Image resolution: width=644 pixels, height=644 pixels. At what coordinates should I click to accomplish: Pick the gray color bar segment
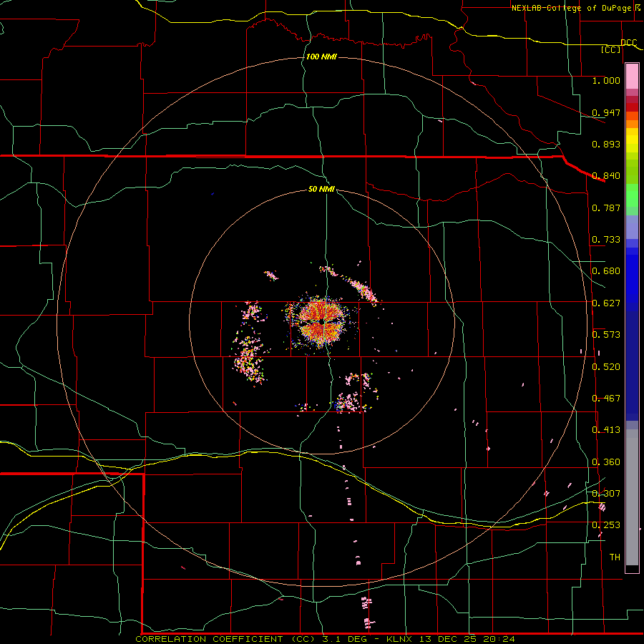coord(632,497)
